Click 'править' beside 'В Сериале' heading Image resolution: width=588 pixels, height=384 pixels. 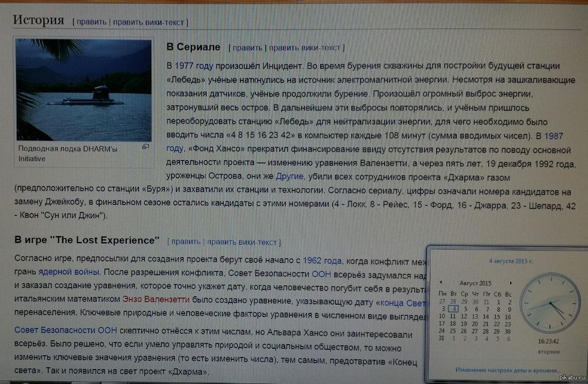[247, 47]
